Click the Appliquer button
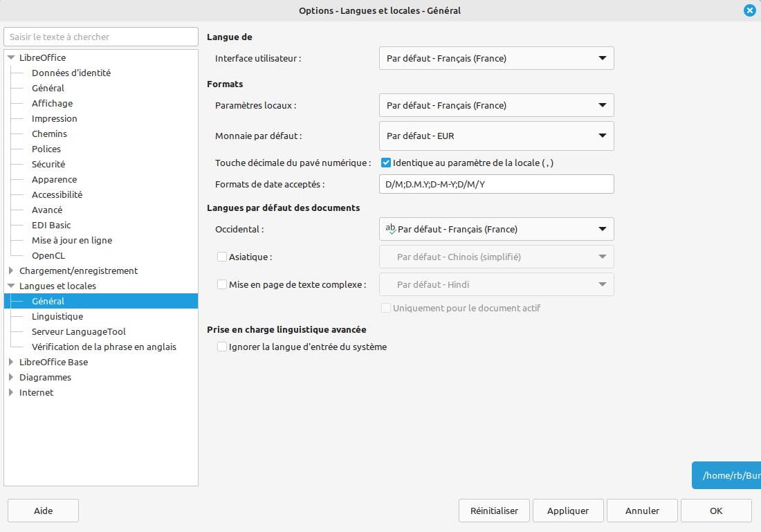Viewport: 761px width, 532px height. click(x=567, y=511)
